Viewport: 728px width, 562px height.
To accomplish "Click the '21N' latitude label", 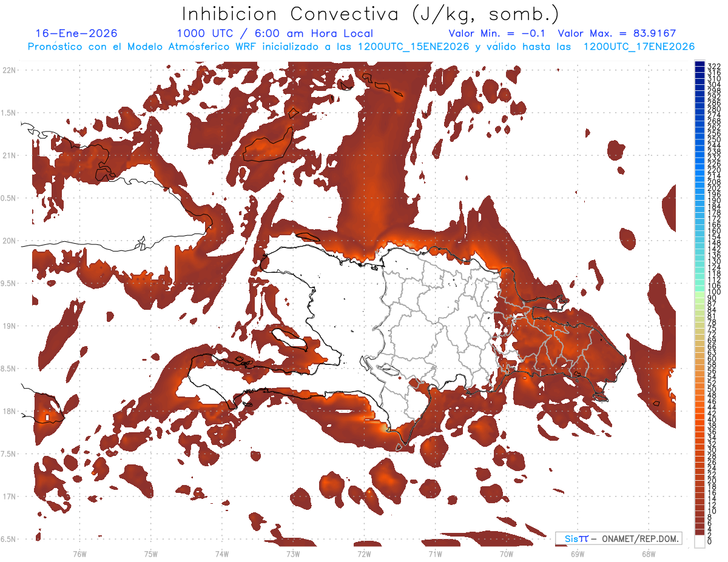I will [10, 155].
